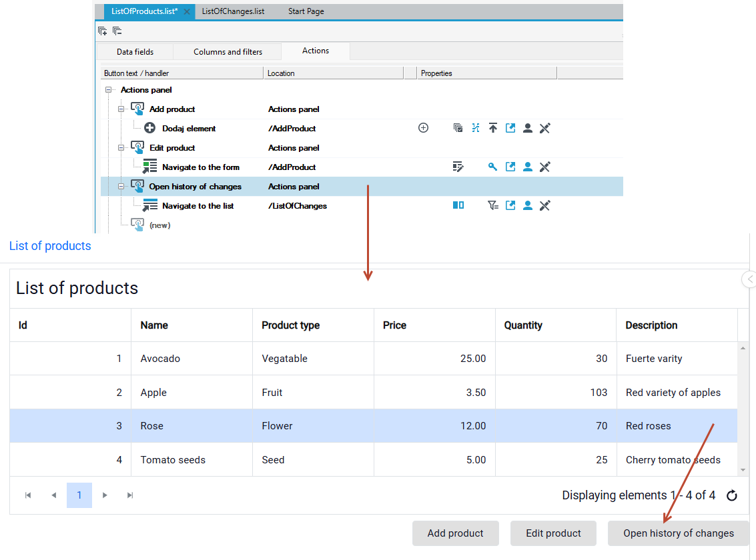Click the crossed tools icon in Dodaj element row
Image resolution: width=756 pixels, height=560 pixels.
click(x=545, y=128)
